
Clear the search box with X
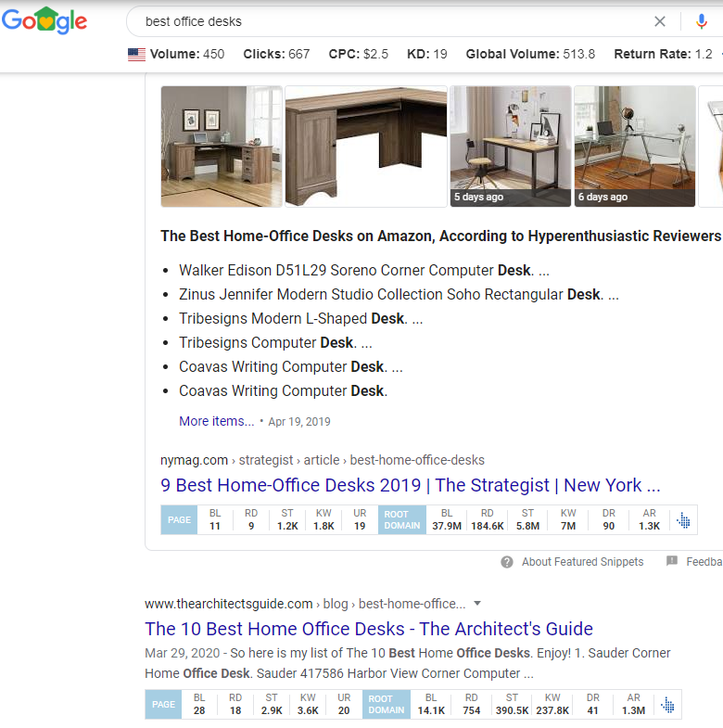point(659,21)
